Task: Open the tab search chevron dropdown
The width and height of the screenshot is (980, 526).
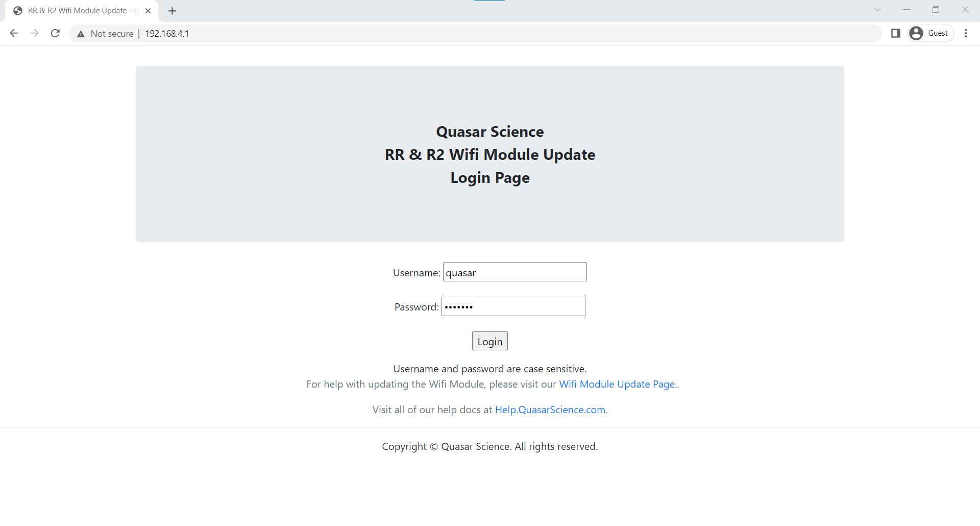Action: point(878,9)
